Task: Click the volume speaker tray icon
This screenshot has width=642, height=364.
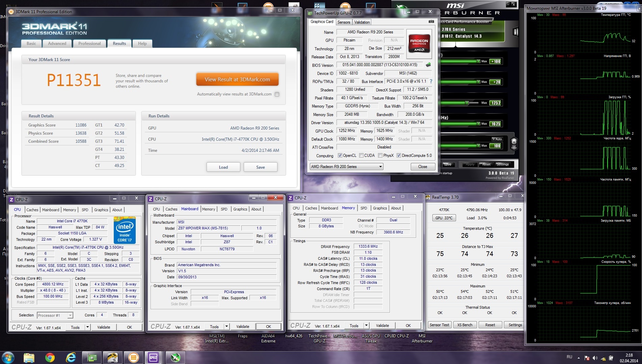Action: (x=595, y=358)
